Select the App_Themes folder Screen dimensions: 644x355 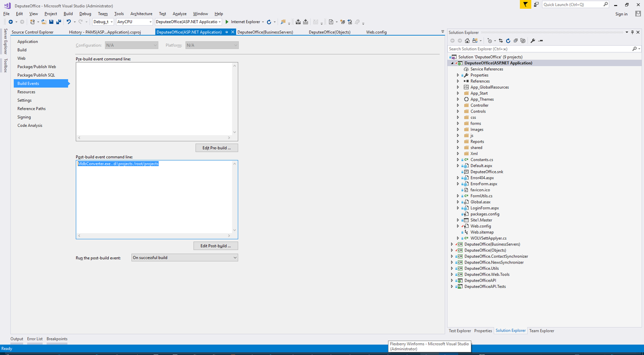coord(482,99)
